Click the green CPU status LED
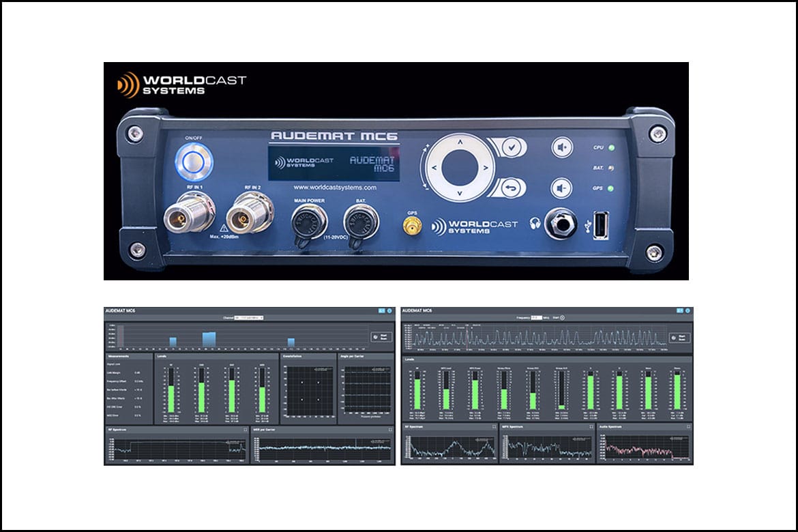 pos(611,147)
